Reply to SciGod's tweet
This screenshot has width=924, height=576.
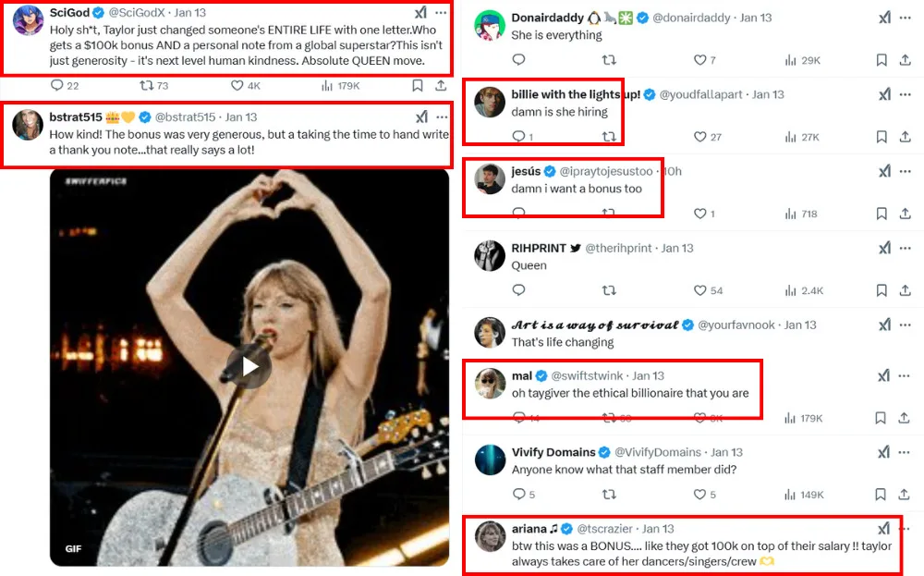pyautogui.click(x=57, y=86)
